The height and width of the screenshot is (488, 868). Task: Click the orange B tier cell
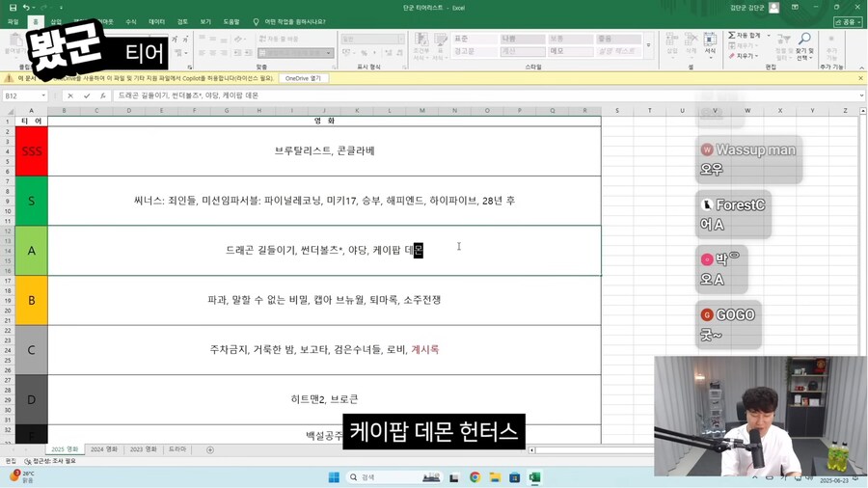click(x=32, y=301)
